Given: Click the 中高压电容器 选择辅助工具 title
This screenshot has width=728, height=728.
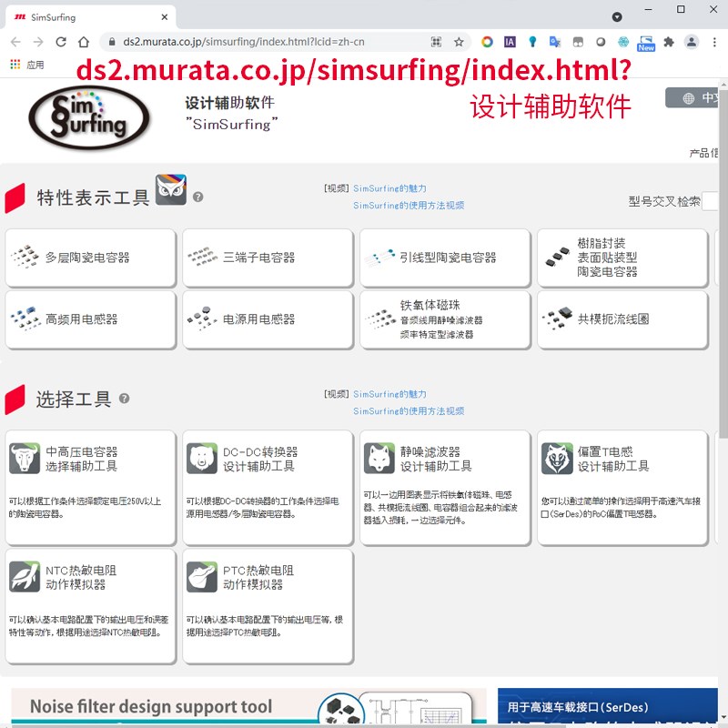Looking at the screenshot, I should [x=82, y=459].
